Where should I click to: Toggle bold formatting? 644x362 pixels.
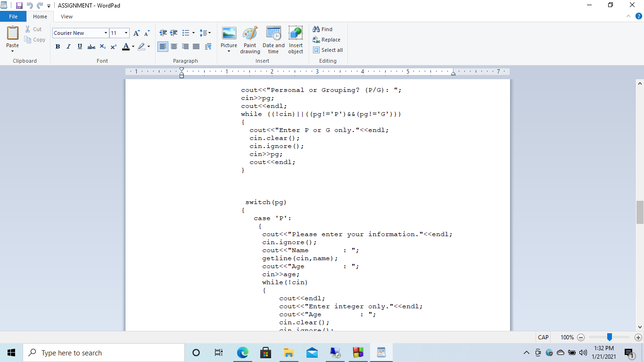58,47
